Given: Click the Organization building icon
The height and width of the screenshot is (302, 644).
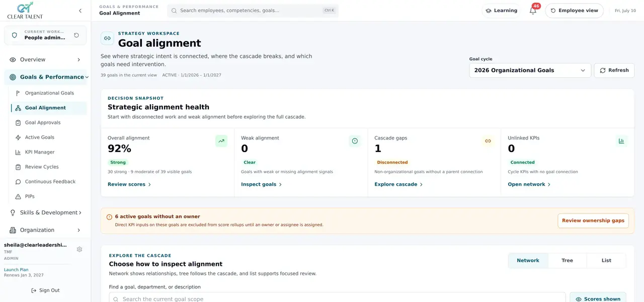Looking at the screenshot, I should tap(13, 230).
